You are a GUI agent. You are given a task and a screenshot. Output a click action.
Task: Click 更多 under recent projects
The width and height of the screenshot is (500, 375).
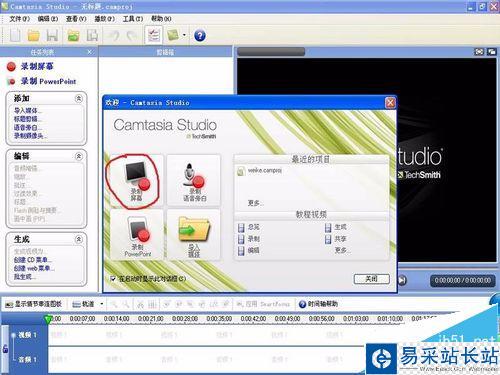(x=255, y=203)
